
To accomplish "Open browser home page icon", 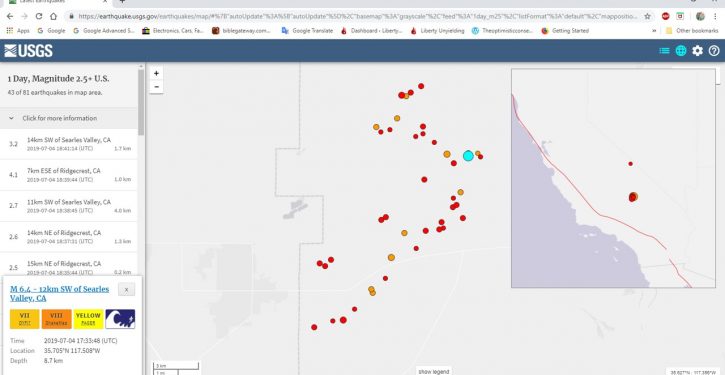I will tap(53, 16).
